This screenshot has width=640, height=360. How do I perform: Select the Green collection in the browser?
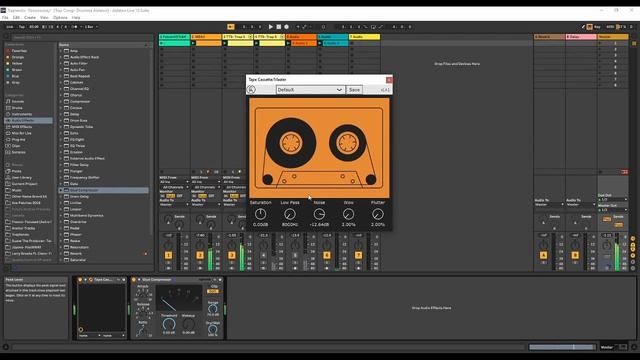point(17,70)
